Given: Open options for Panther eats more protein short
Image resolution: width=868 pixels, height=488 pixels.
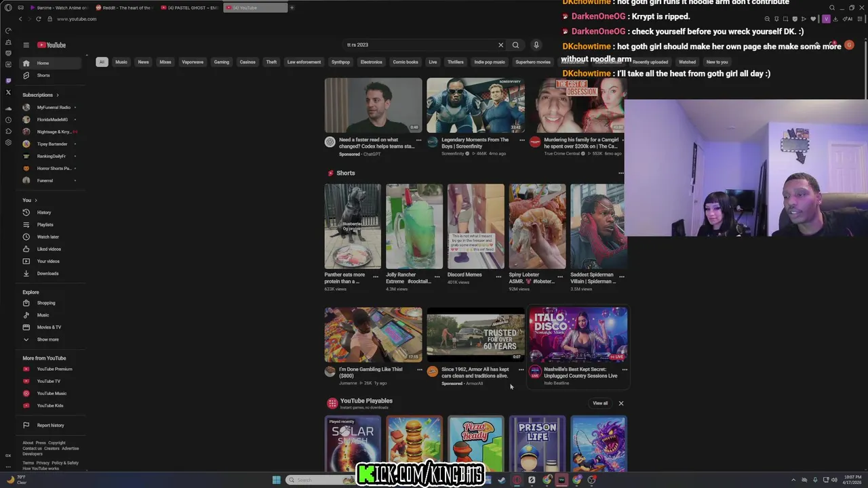Looking at the screenshot, I should 376,277.
